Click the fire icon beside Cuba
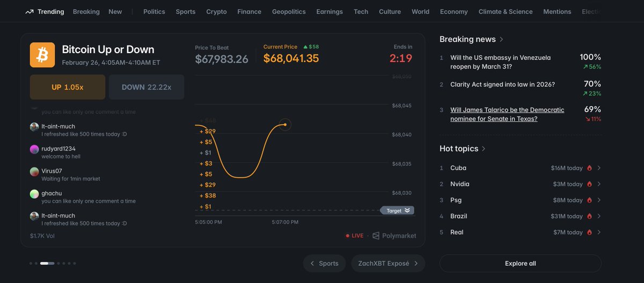The image size is (644, 283). click(x=589, y=168)
